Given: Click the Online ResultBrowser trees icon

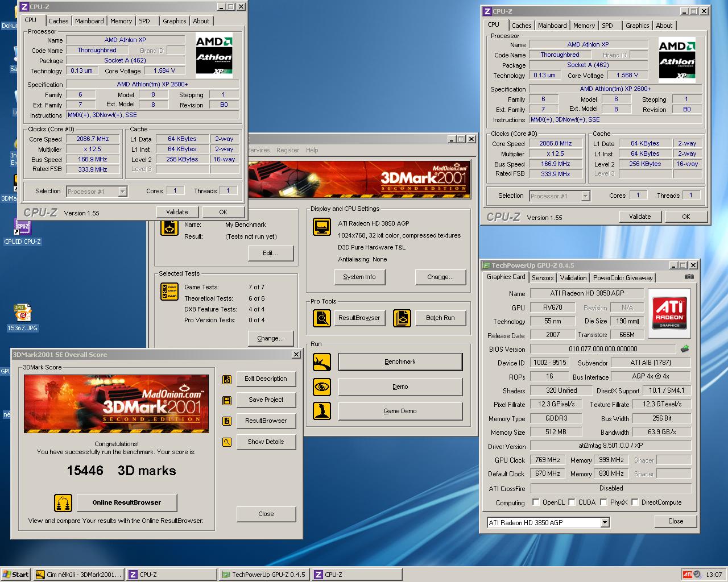Looking at the screenshot, I should [x=63, y=503].
